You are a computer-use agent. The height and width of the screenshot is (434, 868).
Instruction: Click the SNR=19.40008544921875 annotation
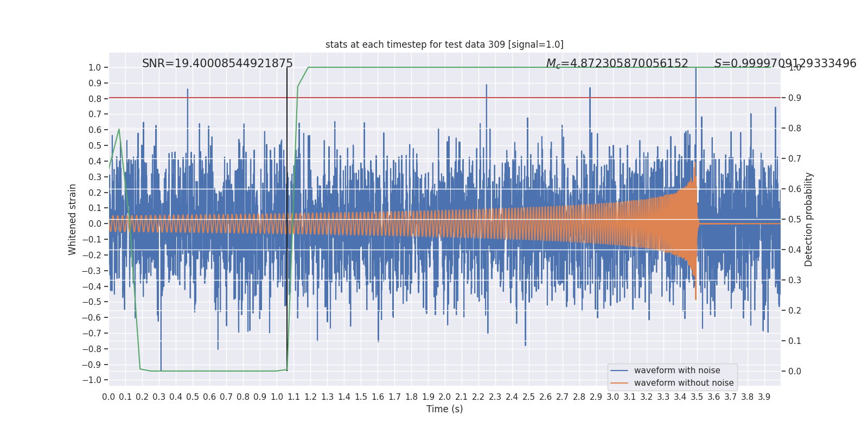click(x=218, y=63)
